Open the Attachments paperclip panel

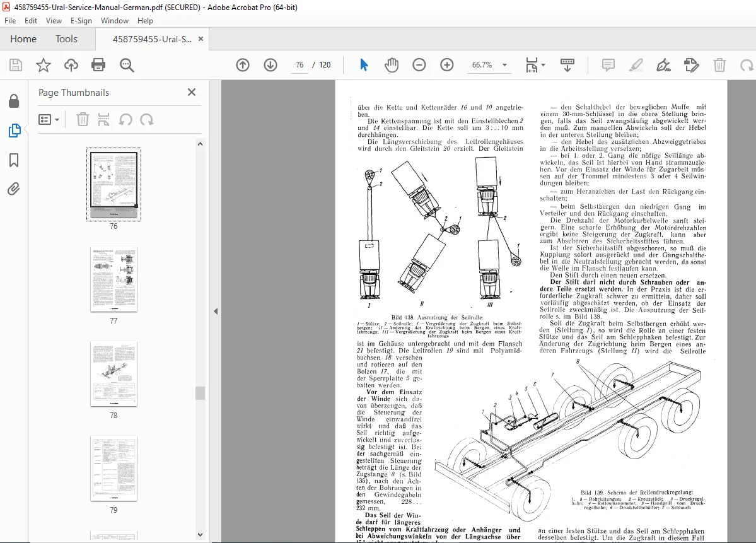pyautogui.click(x=14, y=189)
